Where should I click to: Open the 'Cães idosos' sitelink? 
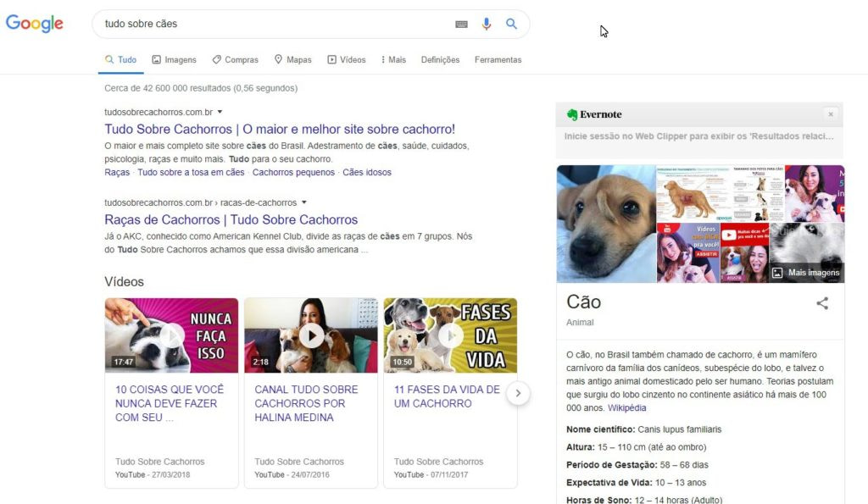pyautogui.click(x=367, y=172)
